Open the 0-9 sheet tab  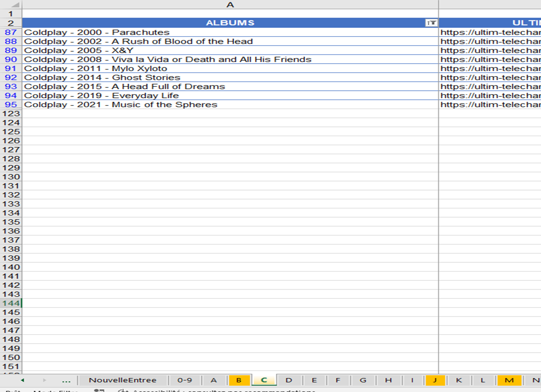pos(184,380)
